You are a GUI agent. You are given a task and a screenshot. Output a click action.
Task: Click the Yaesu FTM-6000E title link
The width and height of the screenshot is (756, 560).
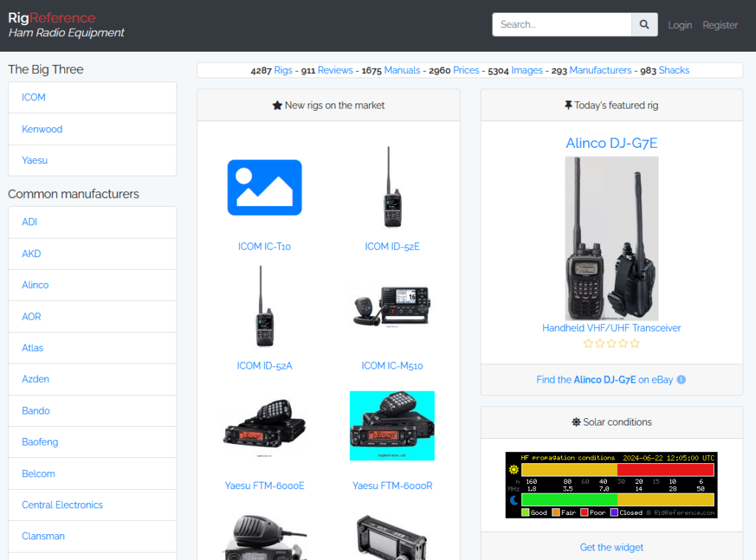265,485
